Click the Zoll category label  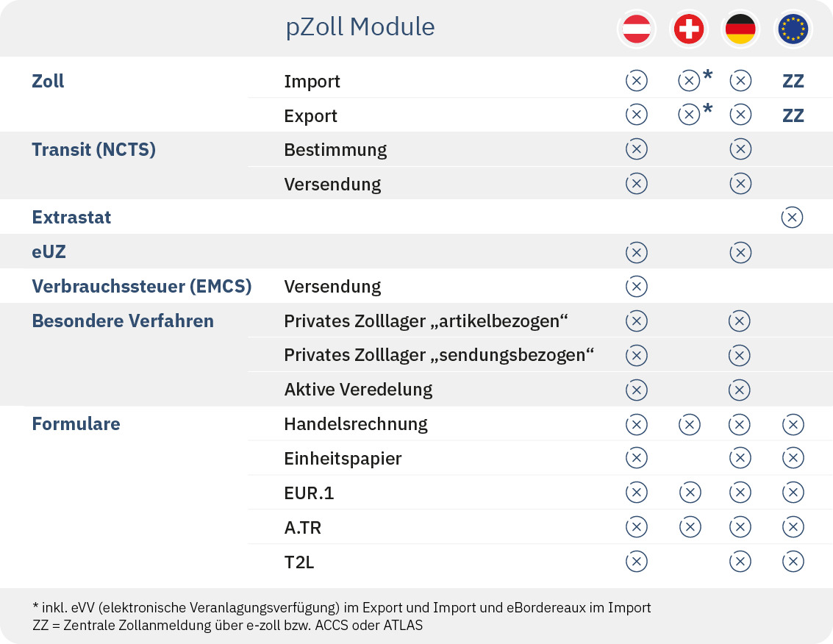[48, 82]
